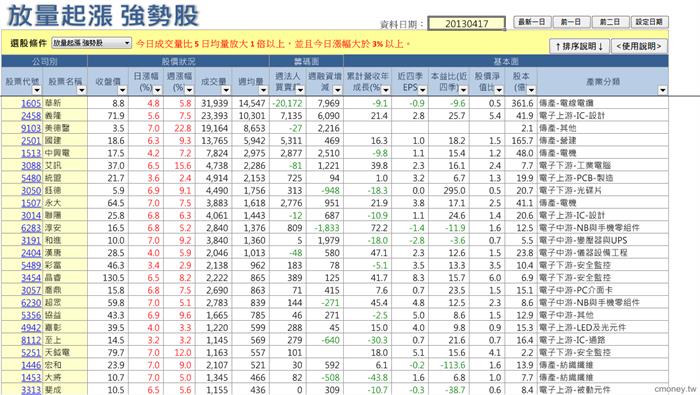Open stock code 4942 link
The height and width of the screenshot is (395, 700).
(31, 328)
